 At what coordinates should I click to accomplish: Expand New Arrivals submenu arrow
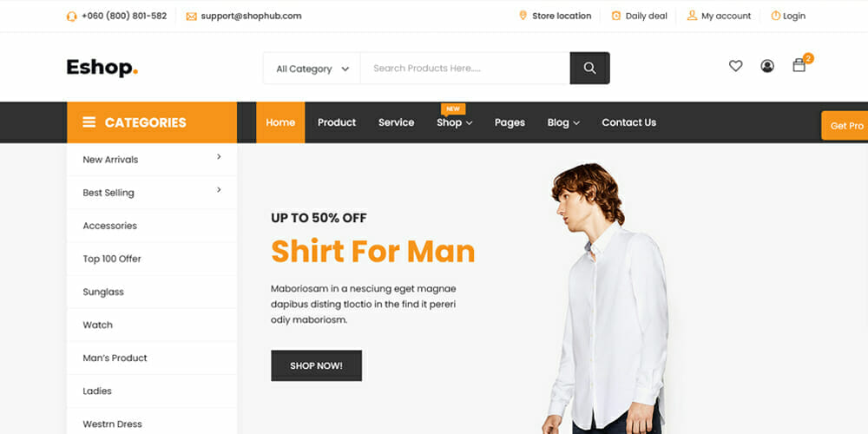219,156
